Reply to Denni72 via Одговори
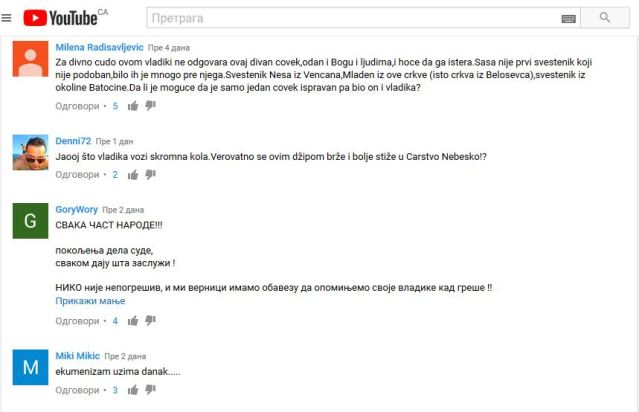Screen dimensions: 639x412 tap(77, 175)
